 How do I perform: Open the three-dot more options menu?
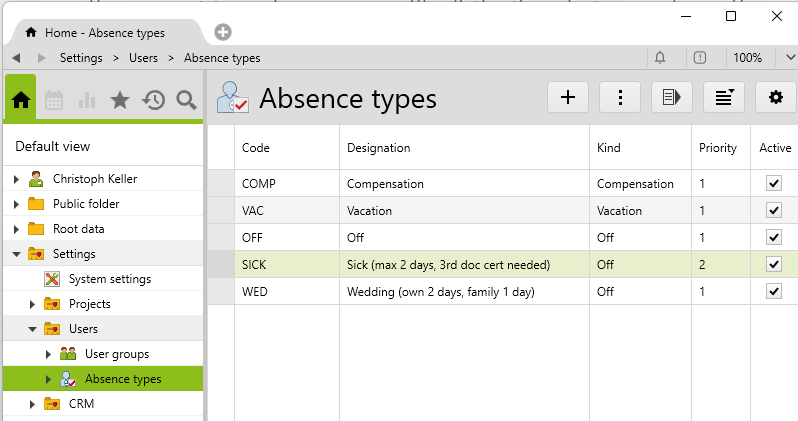[620, 97]
